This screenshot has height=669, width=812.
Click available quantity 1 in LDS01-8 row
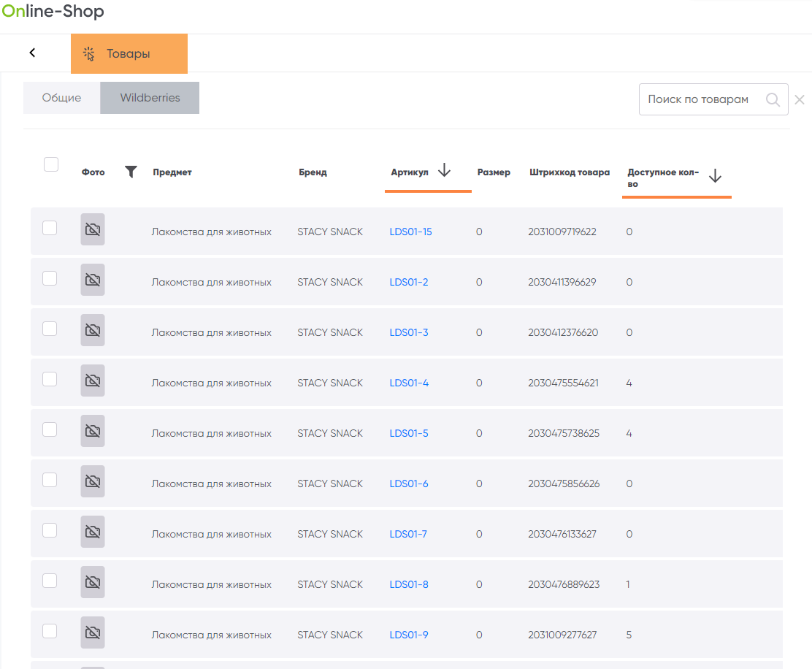(x=628, y=584)
